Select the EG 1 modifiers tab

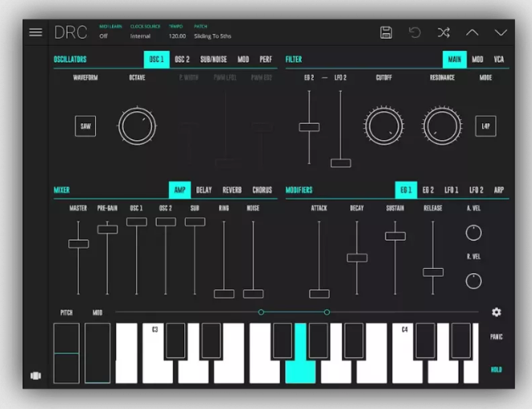406,190
